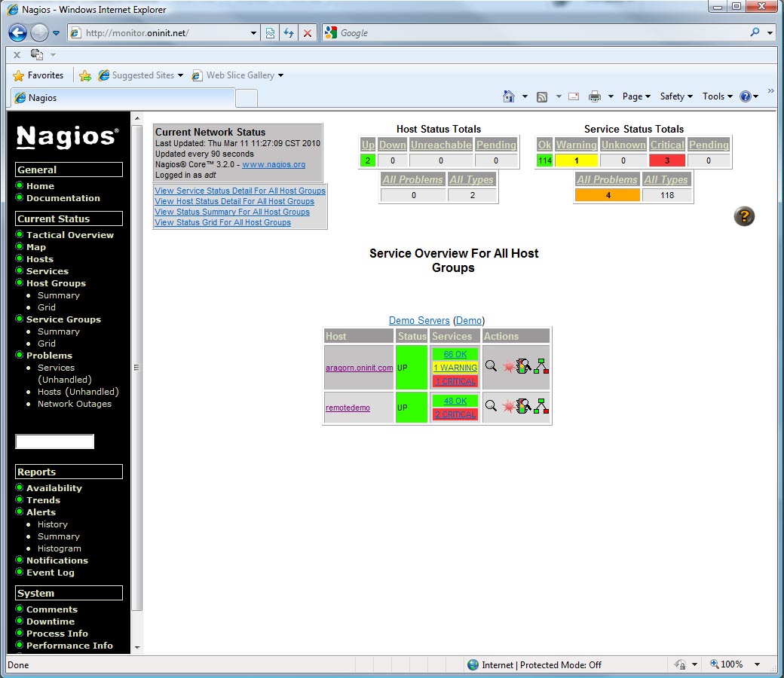Click the toolbar icon beside the X button
Image resolution: width=784 pixels, height=678 pixels.
pos(37,54)
